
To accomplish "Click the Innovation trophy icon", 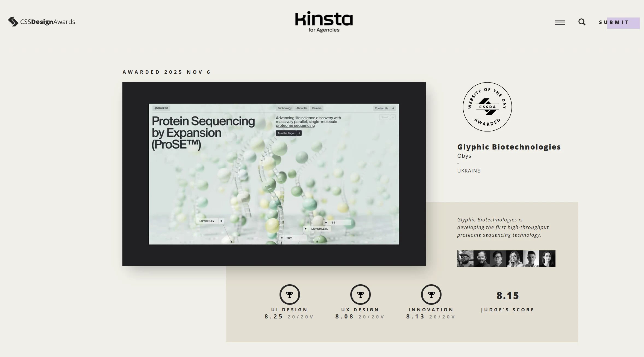I will 431,295.
